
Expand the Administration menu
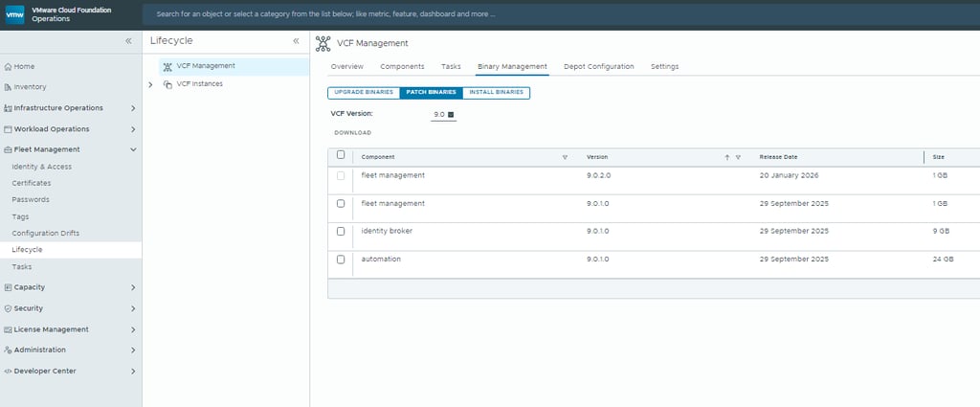coord(133,350)
